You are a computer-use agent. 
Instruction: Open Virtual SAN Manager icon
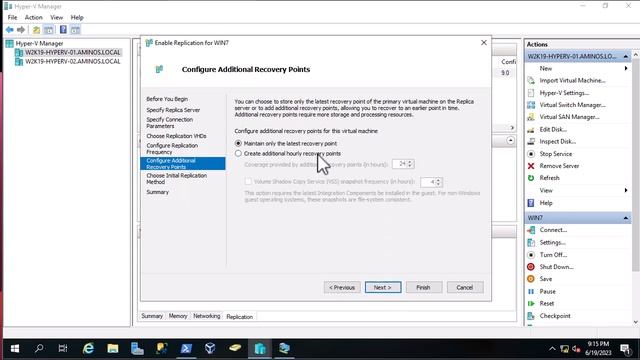(x=531, y=117)
